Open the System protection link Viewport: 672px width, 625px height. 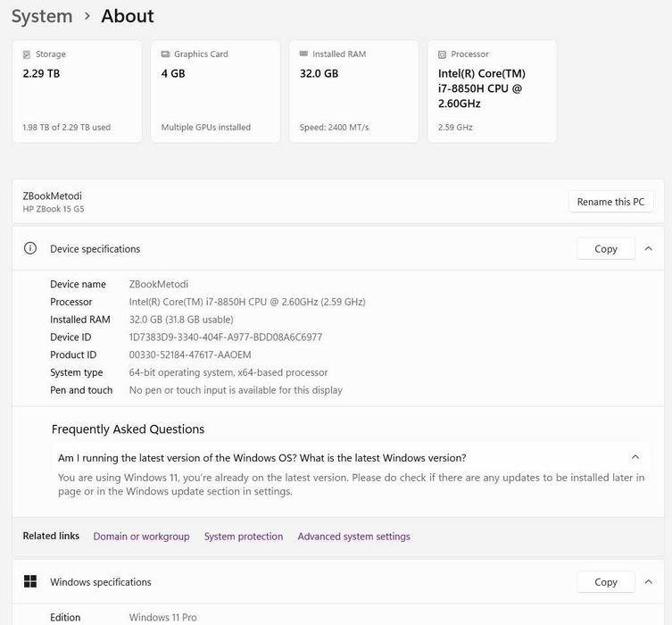(244, 537)
